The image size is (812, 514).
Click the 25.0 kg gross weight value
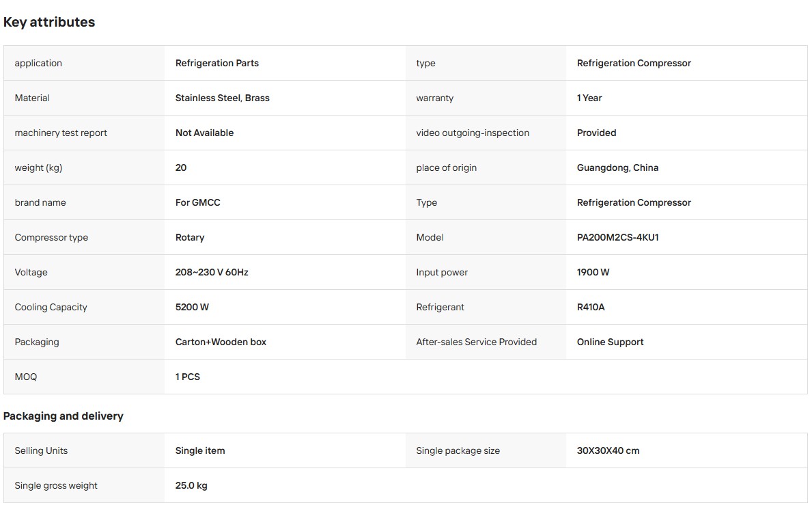tap(191, 485)
